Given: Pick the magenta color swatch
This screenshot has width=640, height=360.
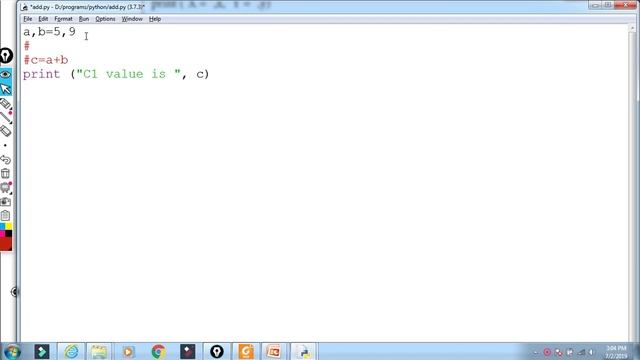Looking at the screenshot, I should [2, 233].
